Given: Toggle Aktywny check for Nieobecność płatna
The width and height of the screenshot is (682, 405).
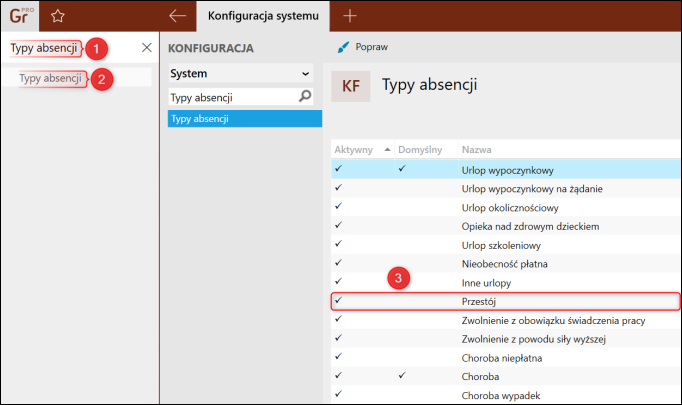Looking at the screenshot, I should (x=339, y=262).
